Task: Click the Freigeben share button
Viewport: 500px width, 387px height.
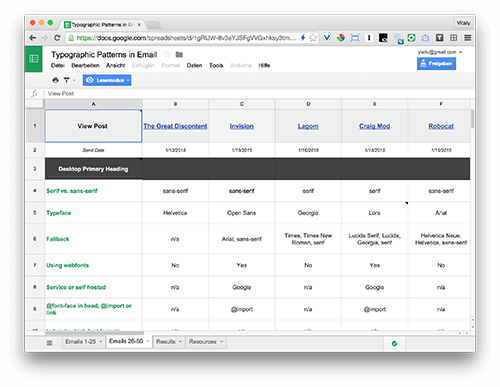Action: click(436, 64)
